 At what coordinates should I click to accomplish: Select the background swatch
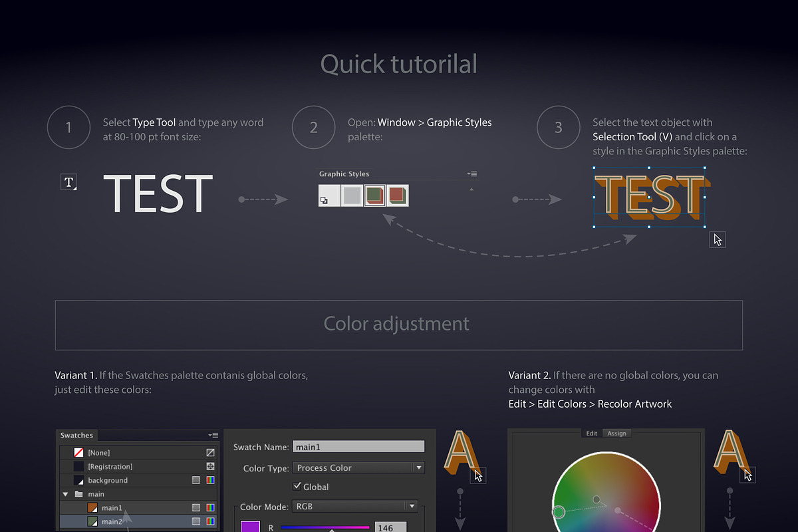click(138, 480)
